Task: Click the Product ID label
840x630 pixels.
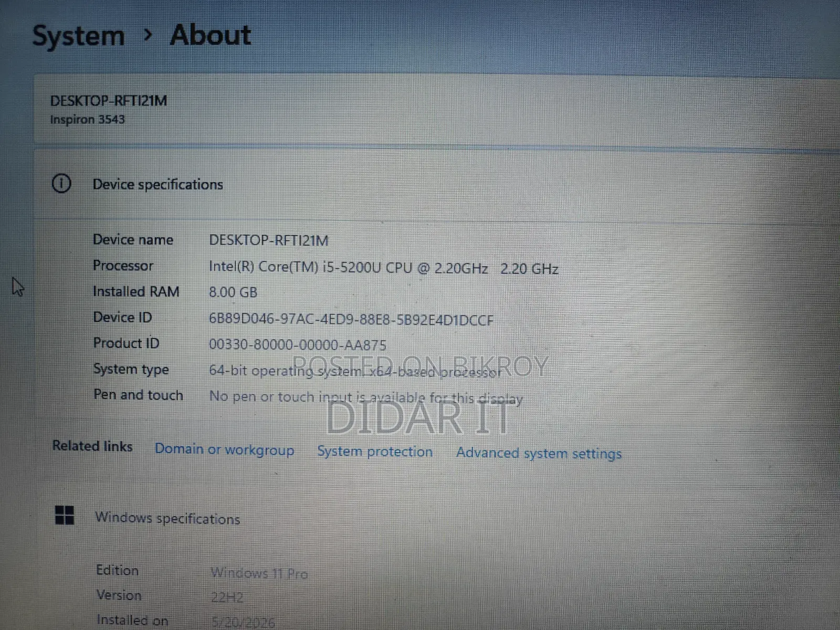Action: pyautogui.click(x=126, y=343)
